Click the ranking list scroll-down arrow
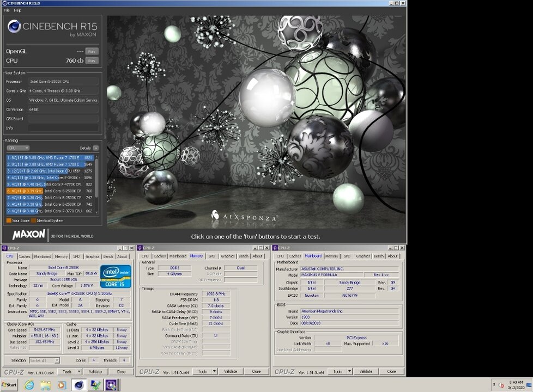The image size is (533, 392). point(97,212)
